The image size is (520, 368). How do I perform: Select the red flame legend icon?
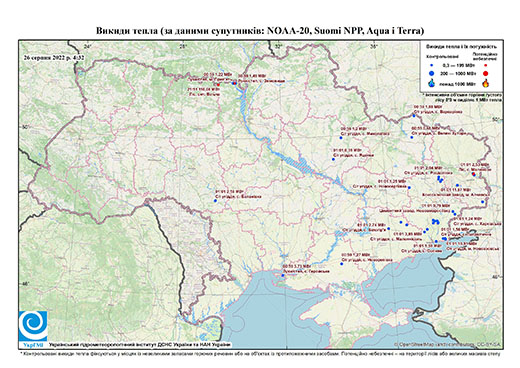pyautogui.click(x=486, y=83)
